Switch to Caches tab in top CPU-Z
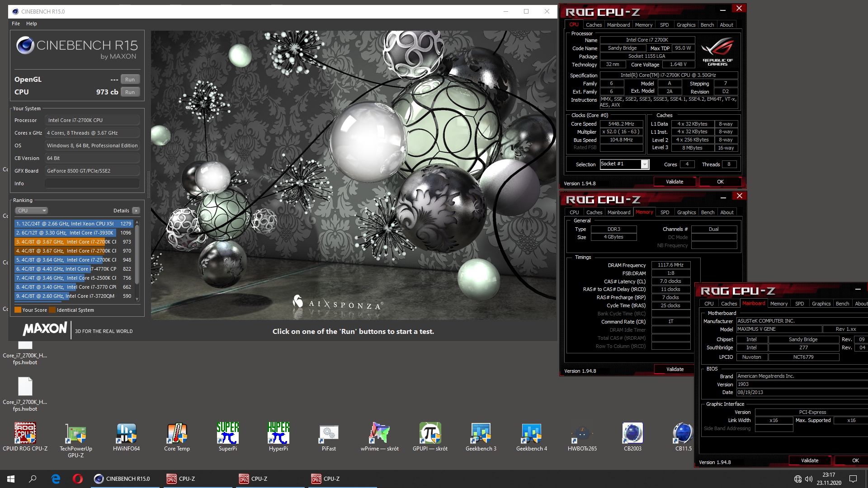The image size is (868, 488). (x=594, y=25)
